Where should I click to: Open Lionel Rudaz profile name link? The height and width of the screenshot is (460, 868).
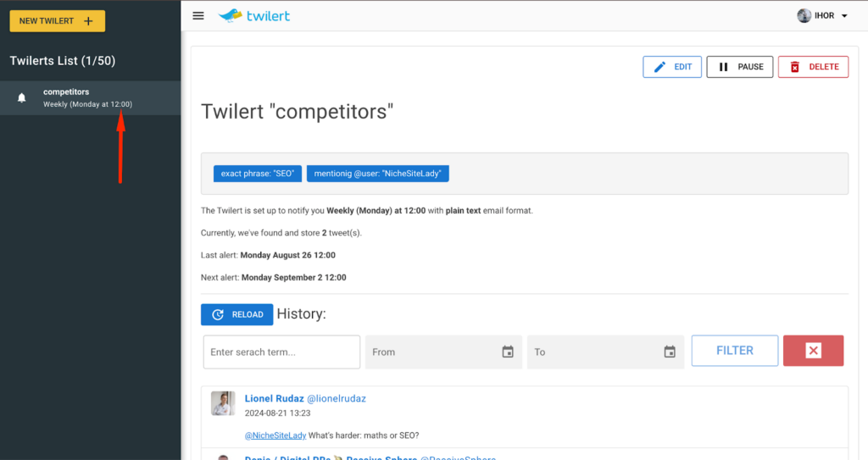[274, 398]
